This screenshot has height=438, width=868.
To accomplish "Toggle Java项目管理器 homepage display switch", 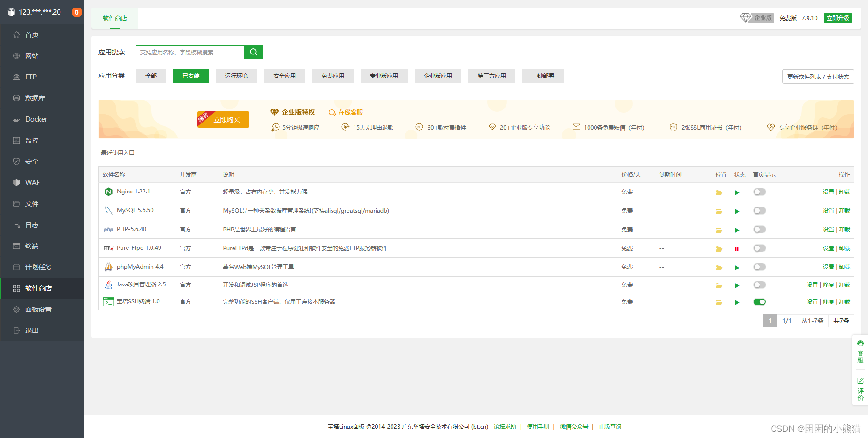I will [759, 284].
